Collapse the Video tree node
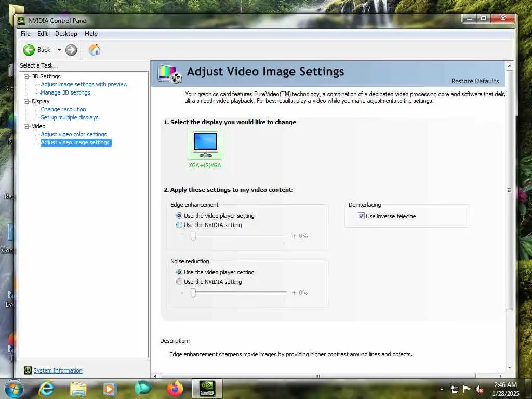This screenshot has width=532, height=399. (26, 126)
